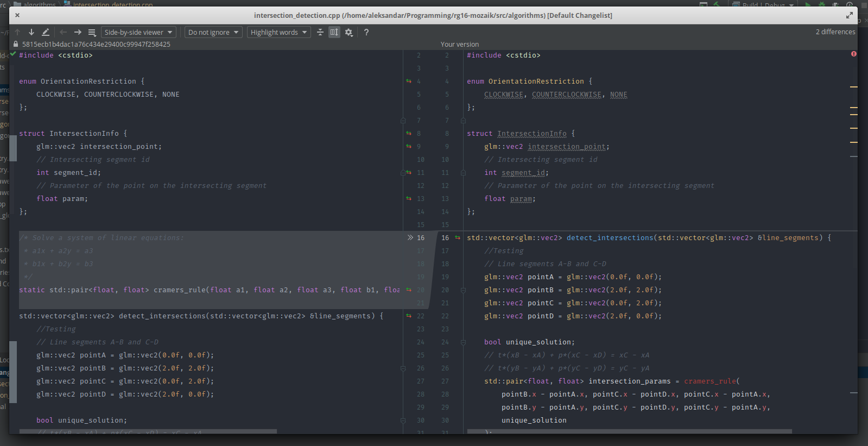This screenshot has width=868, height=446.
Task: Click gutter arrows icon on left line 11
Action: click(x=409, y=173)
